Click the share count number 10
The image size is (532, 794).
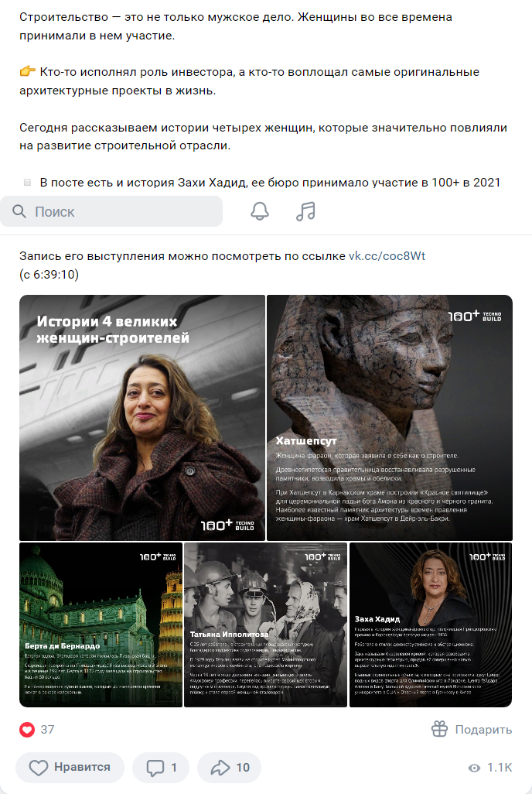[x=243, y=768]
